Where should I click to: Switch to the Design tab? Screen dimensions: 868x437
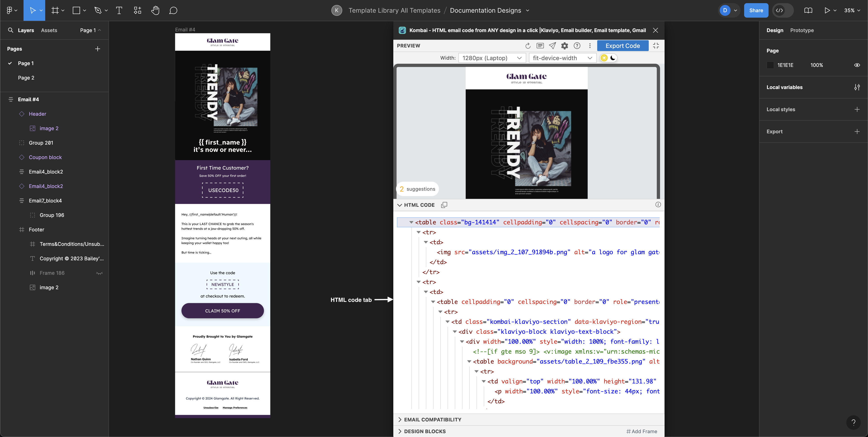pyautogui.click(x=775, y=30)
